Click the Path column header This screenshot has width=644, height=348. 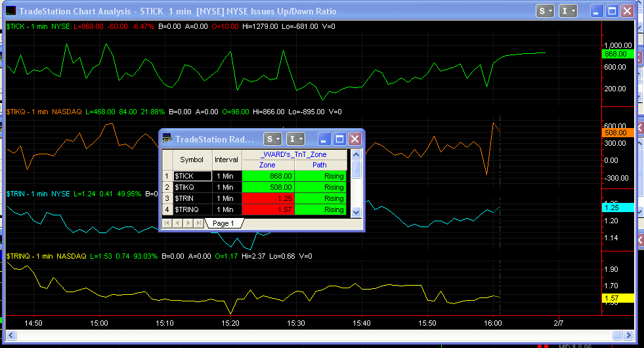(320, 165)
